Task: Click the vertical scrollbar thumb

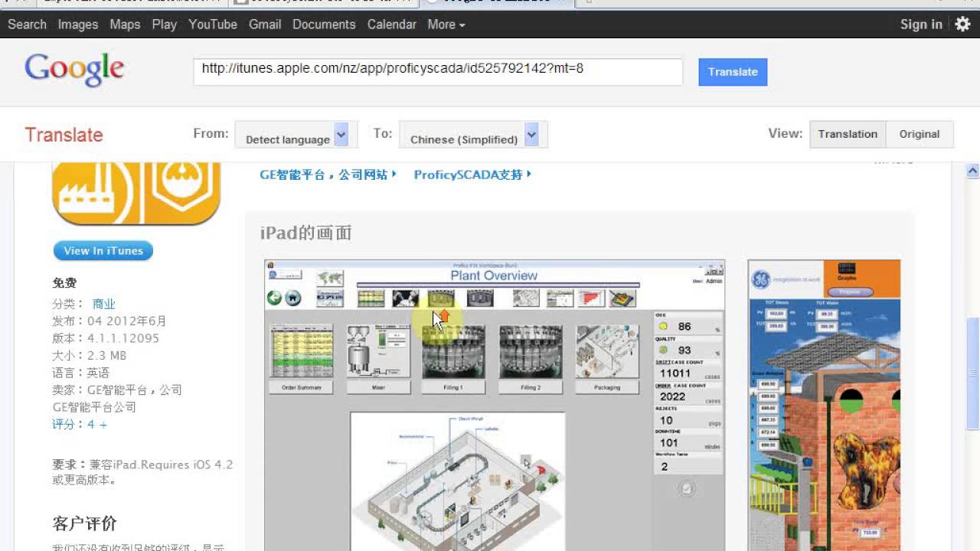Action: click(x=973, y=374)
